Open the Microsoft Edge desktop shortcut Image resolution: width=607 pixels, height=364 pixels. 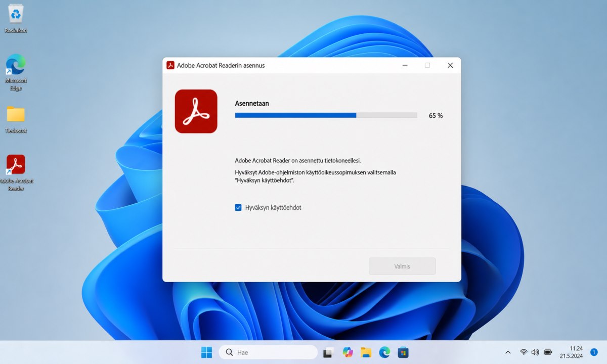(16, 72)
